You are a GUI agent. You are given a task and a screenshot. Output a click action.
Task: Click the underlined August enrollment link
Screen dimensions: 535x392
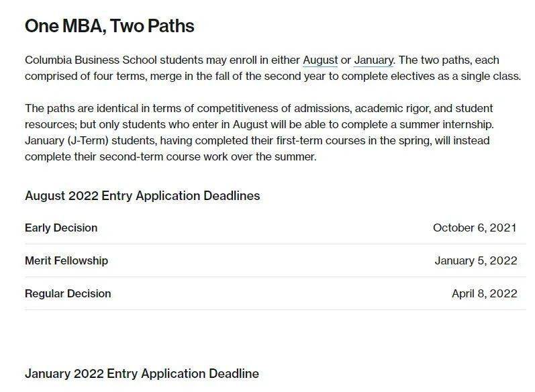320,60
